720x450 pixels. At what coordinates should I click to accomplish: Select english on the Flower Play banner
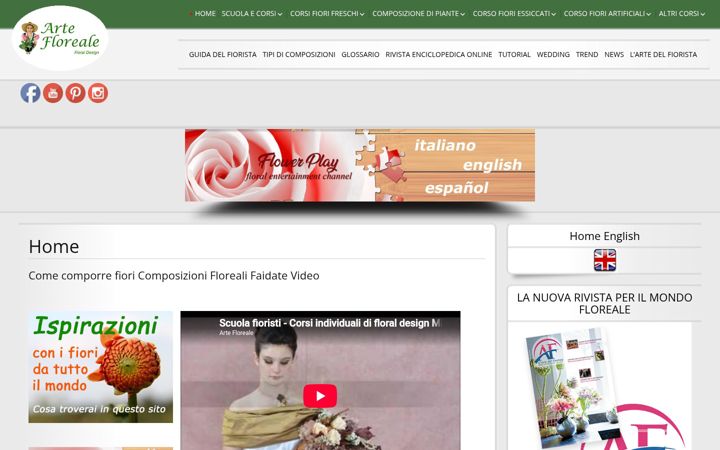click(x=492, y=165)
